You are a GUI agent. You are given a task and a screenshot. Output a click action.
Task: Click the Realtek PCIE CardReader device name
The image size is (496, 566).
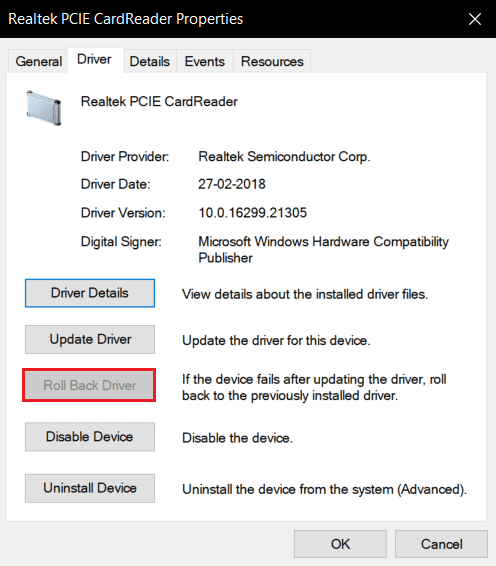click(x=159, y=102)
